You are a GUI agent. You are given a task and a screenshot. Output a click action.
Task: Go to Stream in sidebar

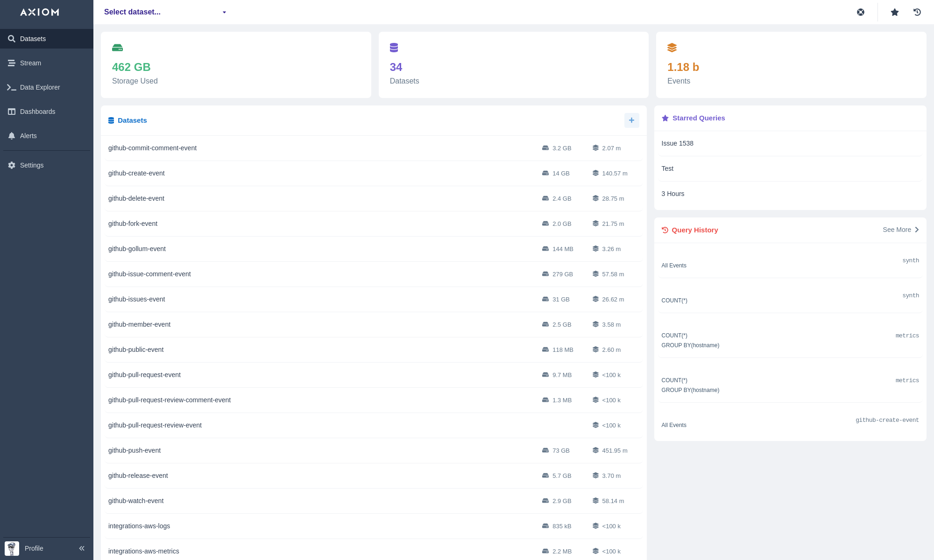30,63
